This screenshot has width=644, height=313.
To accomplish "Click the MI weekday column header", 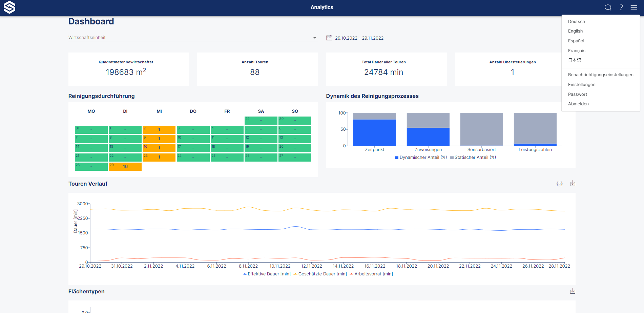I will tap(159, 111).
